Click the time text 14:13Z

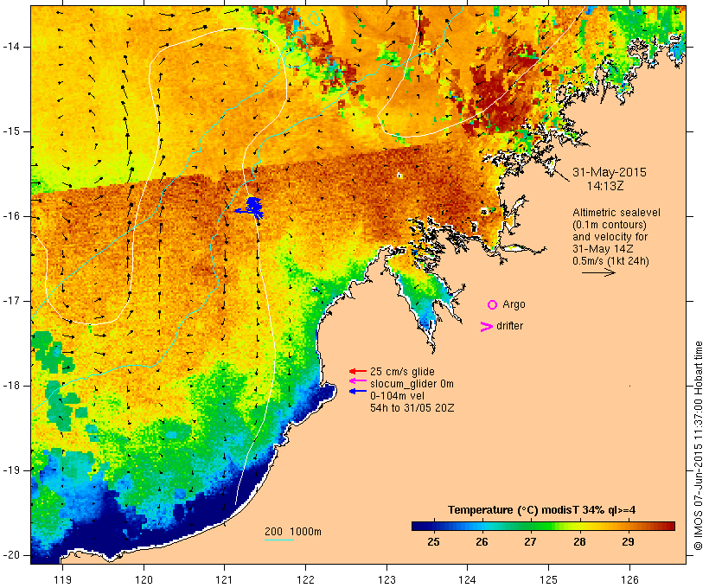pos(605,186)
